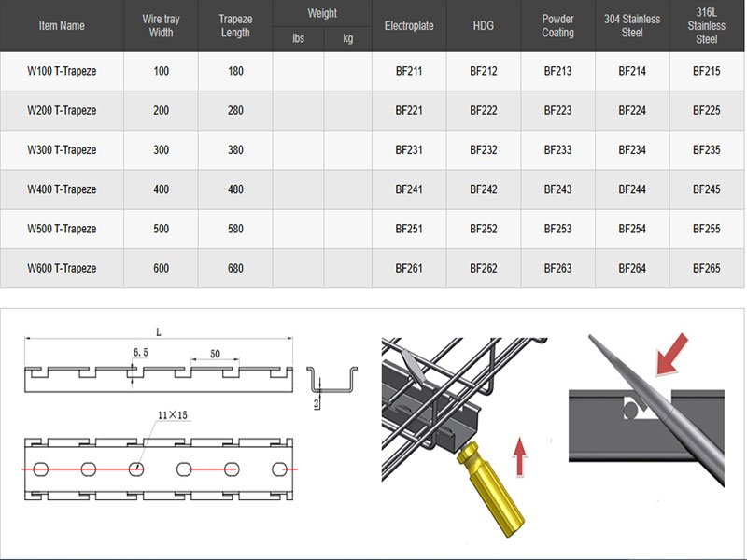747x560 pixels.
Task: Click part number BF212
Action: coord(484,72)
